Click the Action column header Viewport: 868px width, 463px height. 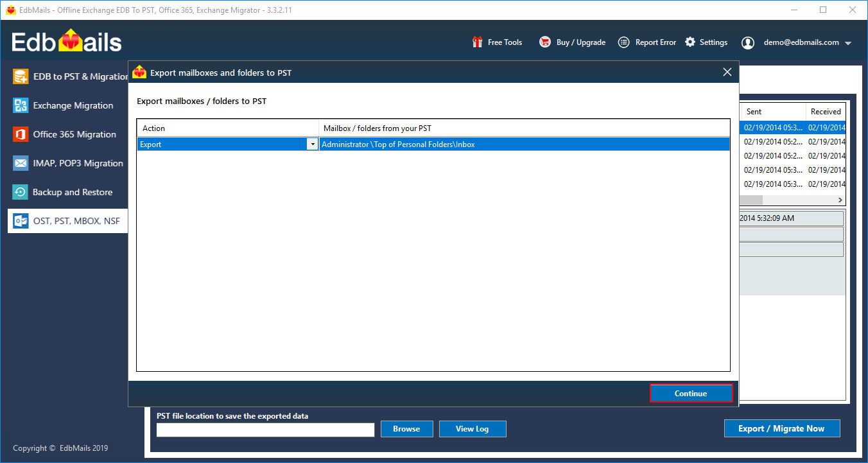point(228,128)
